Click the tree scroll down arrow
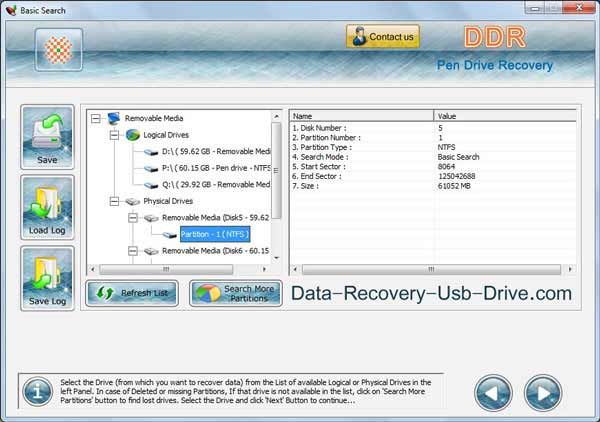 click(x=276, y=258)
